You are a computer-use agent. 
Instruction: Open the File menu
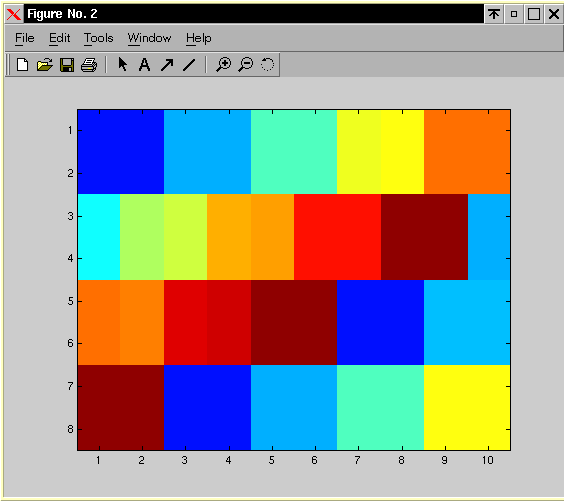pyautogui.click(x=25, y=38)
